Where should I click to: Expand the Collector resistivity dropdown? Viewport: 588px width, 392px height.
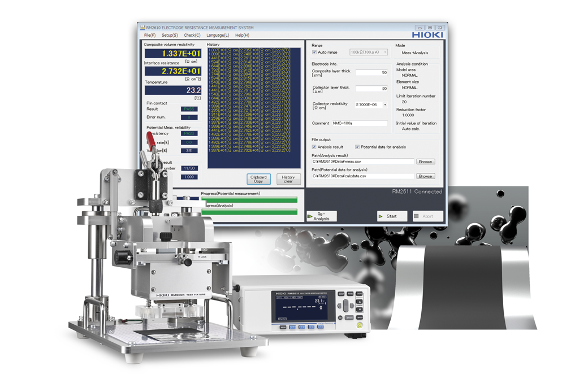click(384, 103)
